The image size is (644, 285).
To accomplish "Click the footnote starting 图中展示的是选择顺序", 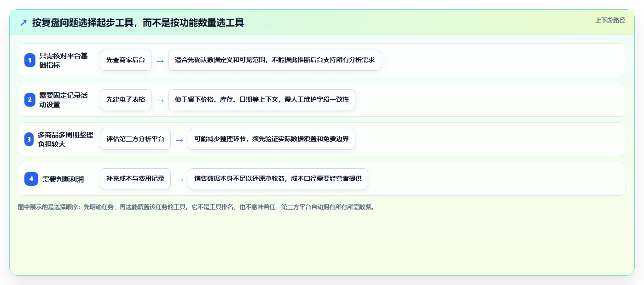I will pos(197,207).
